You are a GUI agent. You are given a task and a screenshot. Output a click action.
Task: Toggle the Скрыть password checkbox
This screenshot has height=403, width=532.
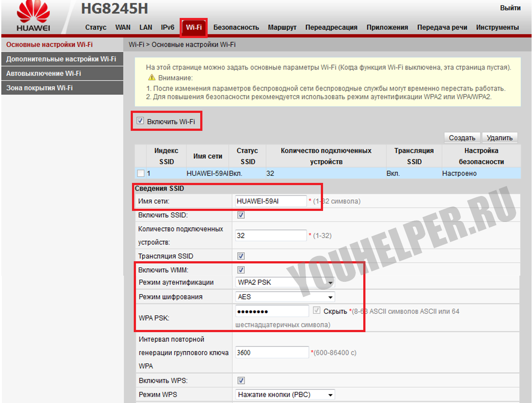(x=317, y=311)
